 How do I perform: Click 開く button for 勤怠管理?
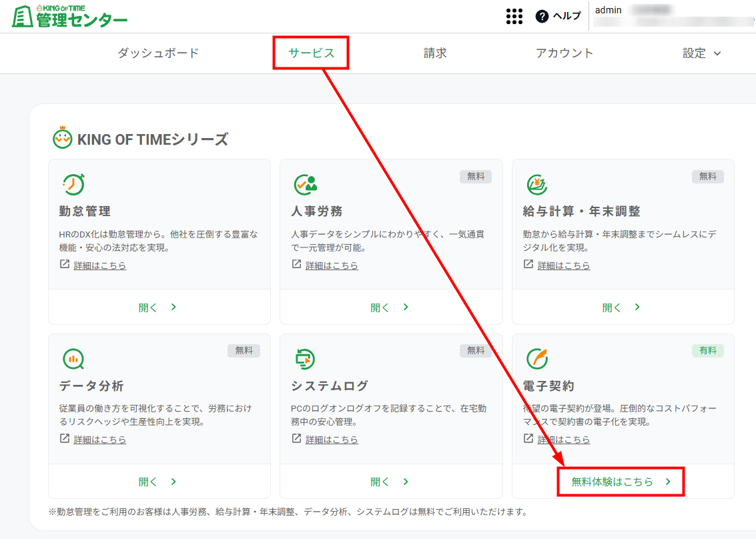click(x=159, y=307)
